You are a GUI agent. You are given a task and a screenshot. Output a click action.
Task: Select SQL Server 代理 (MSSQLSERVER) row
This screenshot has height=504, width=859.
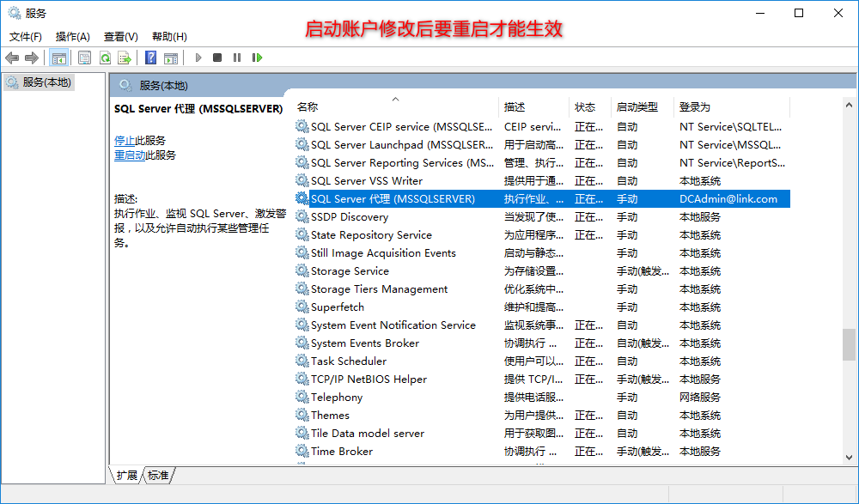[x=542, y=199]
